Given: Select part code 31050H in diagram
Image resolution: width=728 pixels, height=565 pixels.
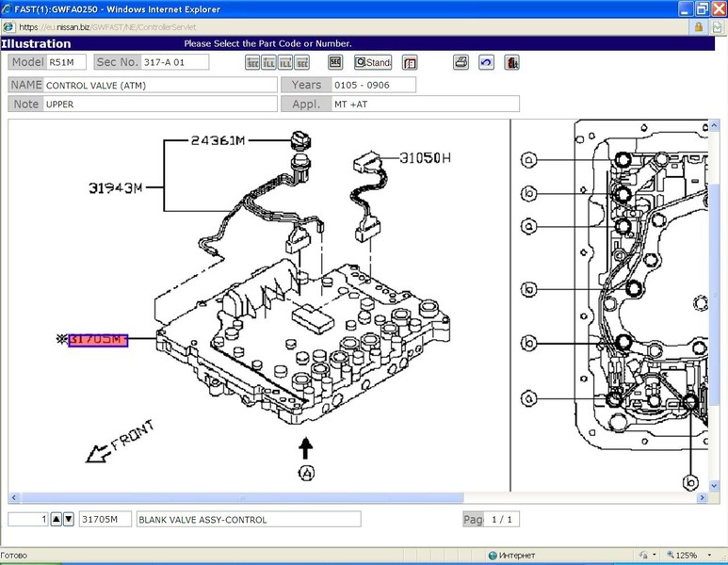Looking at the screenshot, I should pos(425,157).
